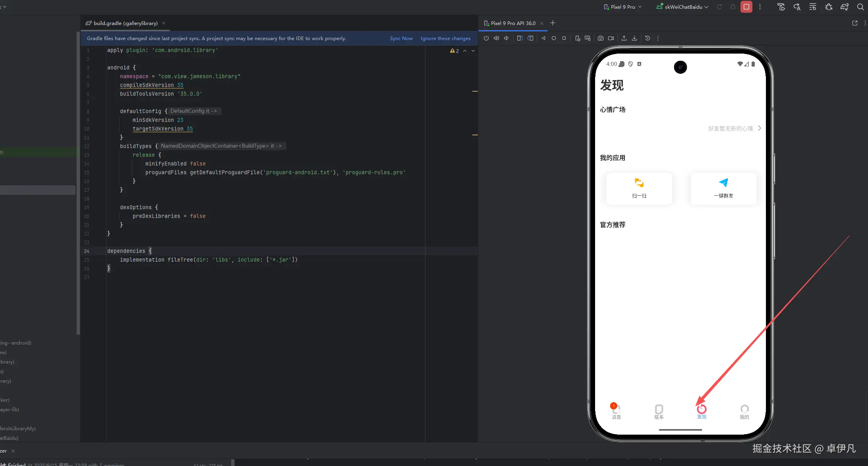Start screen recording with the video camera icon
Image resolution: width=868 pixels, height=466 pixels.
tap(611, 38)
